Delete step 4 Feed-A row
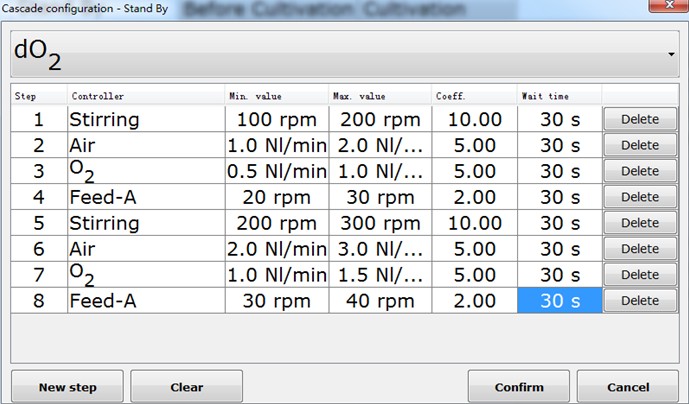The width and height of the screenshot is (689, 404). tap(640, 197)
